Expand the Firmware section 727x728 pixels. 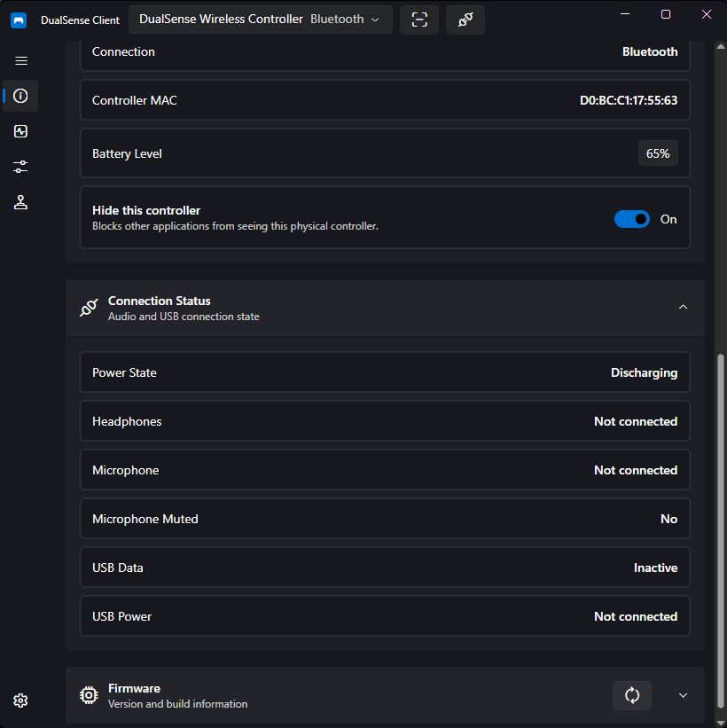(x=683, y=695)
